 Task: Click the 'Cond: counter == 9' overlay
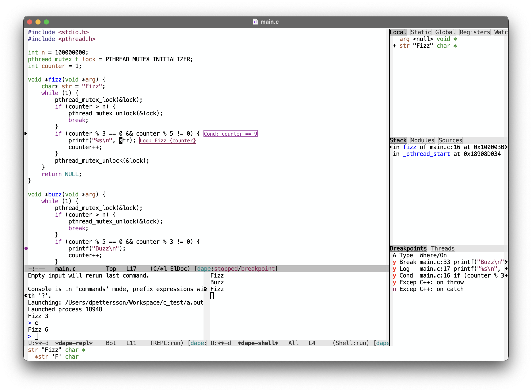pos(230,134)
